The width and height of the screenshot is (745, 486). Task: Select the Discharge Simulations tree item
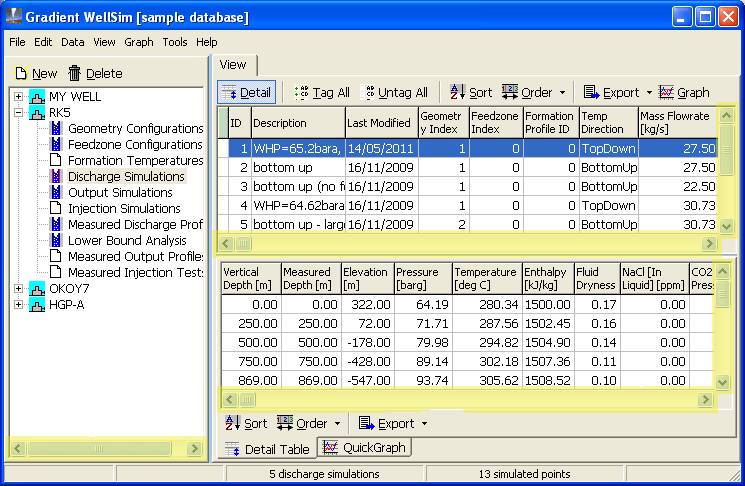pos(126,176)
